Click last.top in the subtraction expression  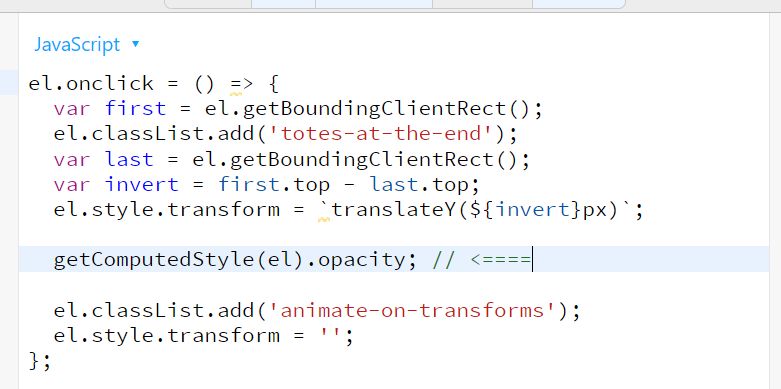point(418,184)
